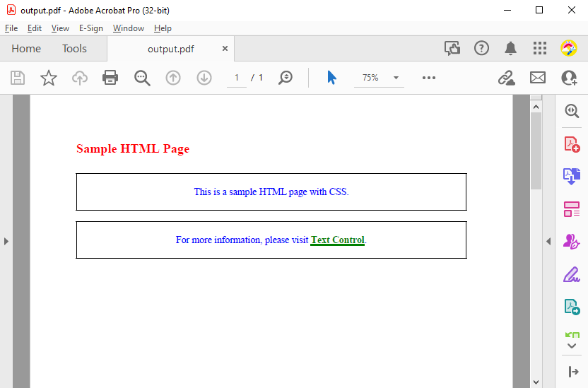The width and height of the screenshot is (588, 388).
Task: Open the Window menu
Action: 129,28
